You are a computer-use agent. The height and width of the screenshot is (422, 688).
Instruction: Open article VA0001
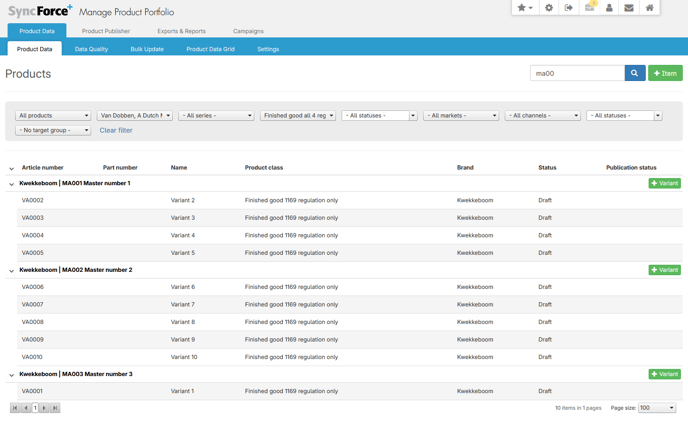pyautogui.click(x=32, y=391)
